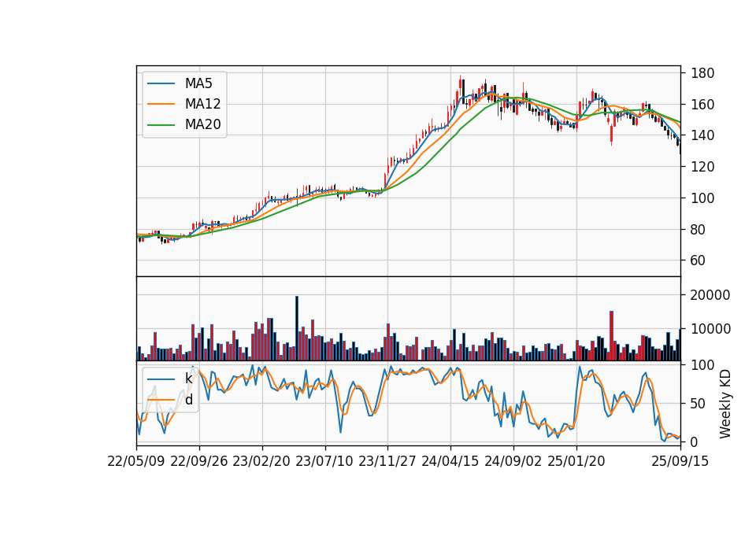The width and height of the screenshot is (756, 543).
Task: Click the 160 price axis label
Action: click(702, 105)
